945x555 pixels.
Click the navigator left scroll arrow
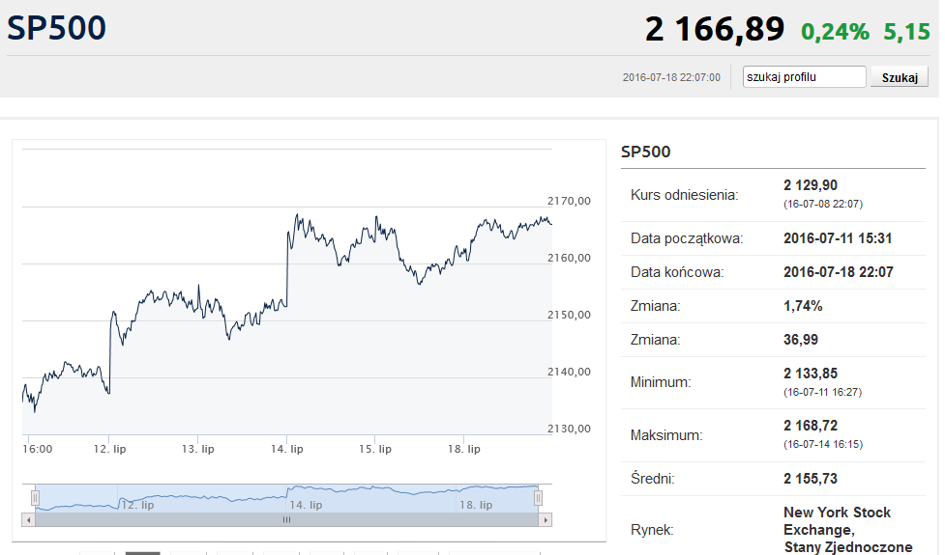[x=28, y=520]
